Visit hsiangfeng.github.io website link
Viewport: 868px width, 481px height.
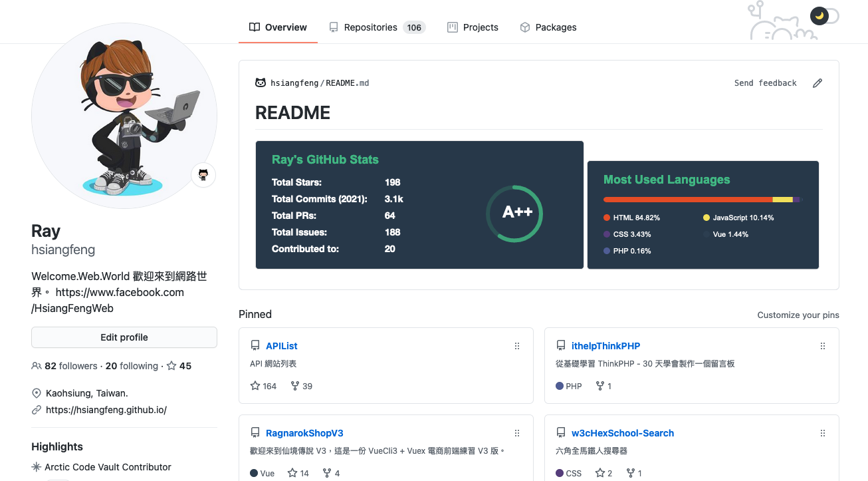click(106, 410)
